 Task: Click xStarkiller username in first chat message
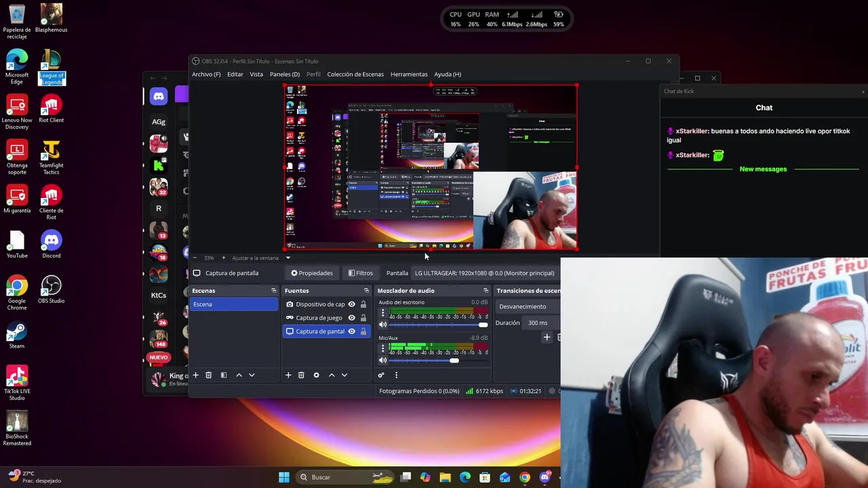tap(692, 131)
